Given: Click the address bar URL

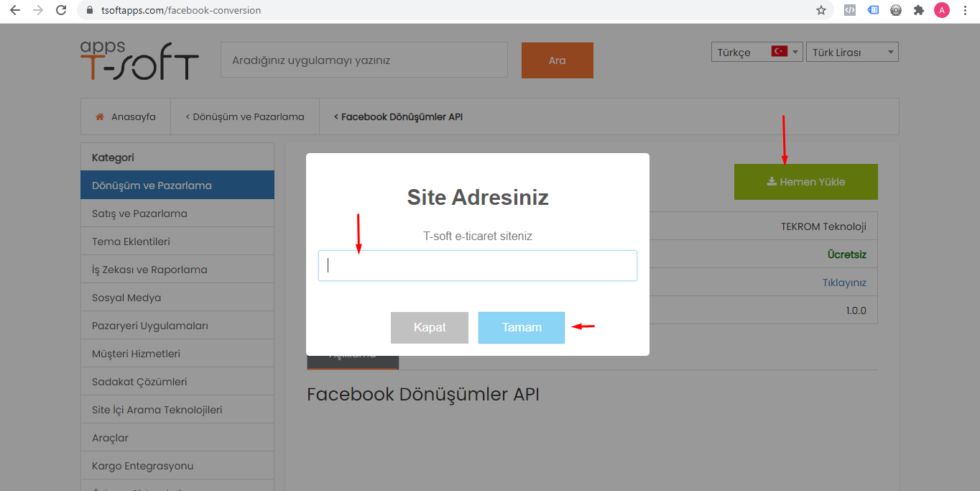Looking at the screenshot, I should 180,11.
